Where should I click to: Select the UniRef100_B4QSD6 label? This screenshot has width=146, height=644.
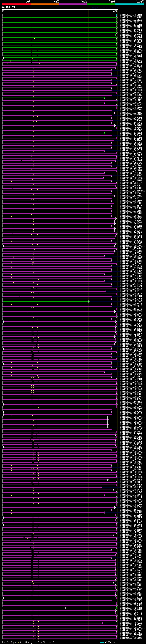(131, 173)
